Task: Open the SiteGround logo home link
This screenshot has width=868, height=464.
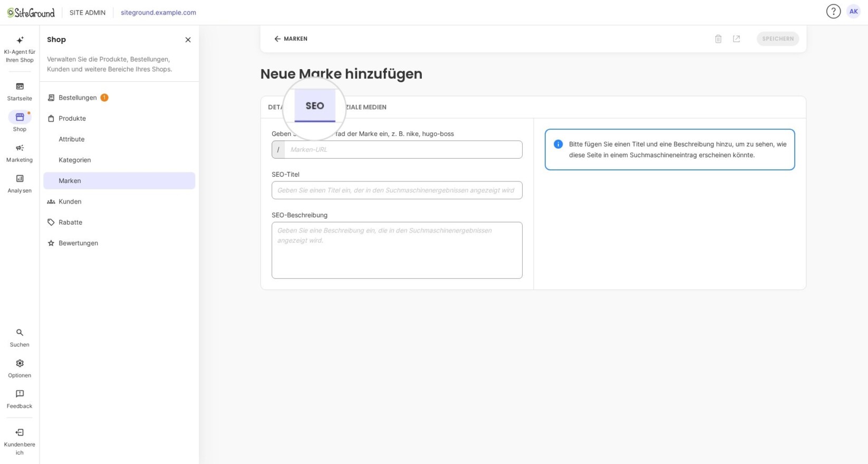Action: point(31,13)
